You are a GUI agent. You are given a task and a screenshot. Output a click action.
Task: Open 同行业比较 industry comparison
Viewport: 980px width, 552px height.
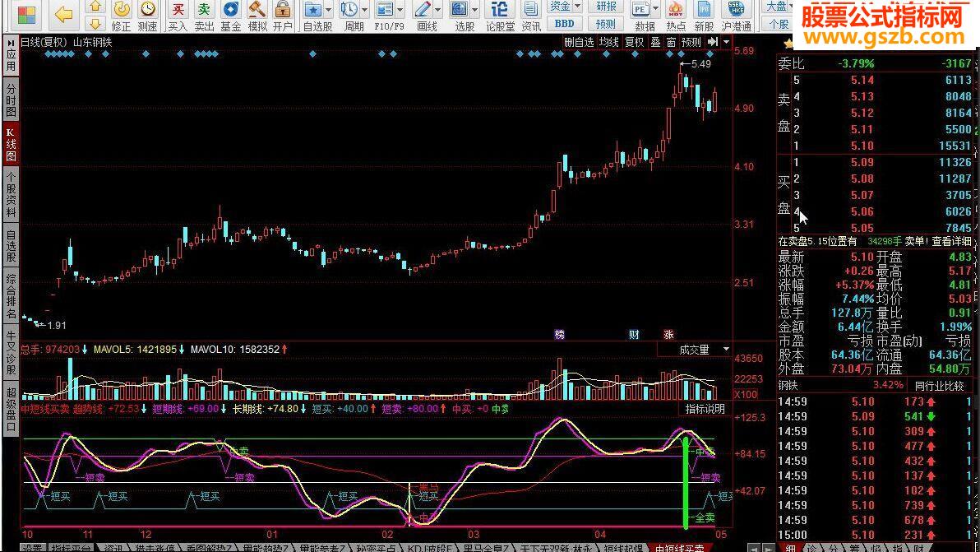coord(940,386)
